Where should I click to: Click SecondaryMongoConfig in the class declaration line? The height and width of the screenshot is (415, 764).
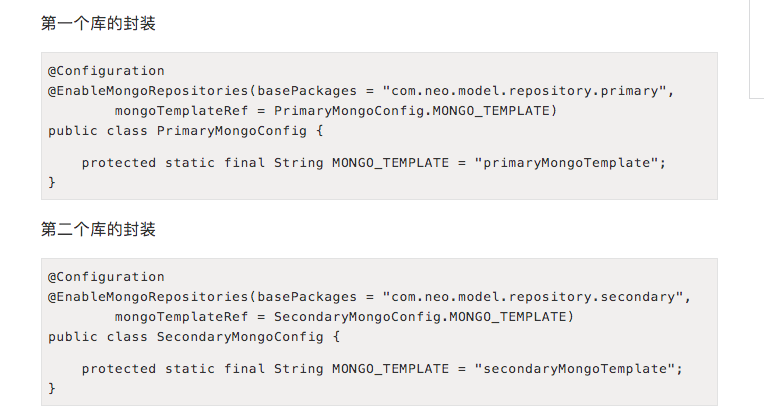[x=240, y=337]
